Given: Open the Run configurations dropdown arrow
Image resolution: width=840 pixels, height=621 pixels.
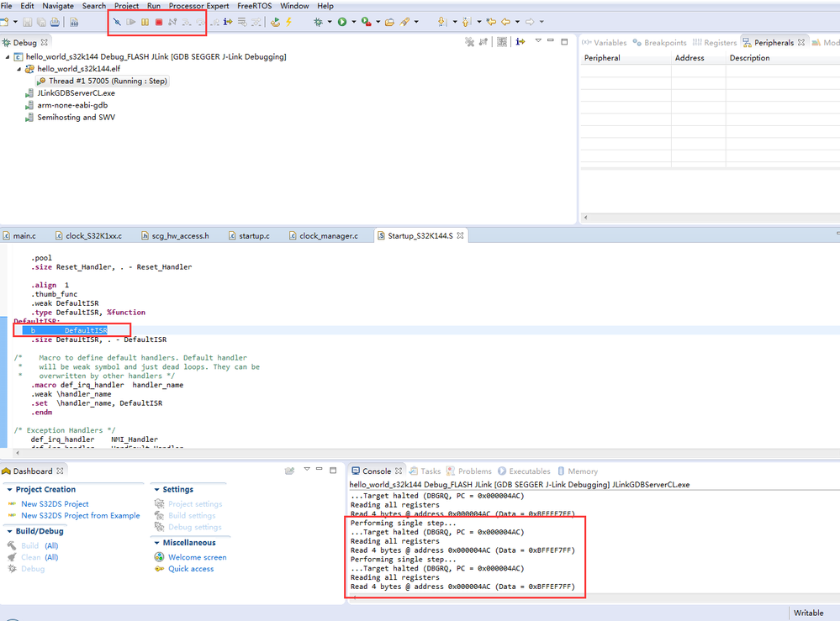Looking at the screenshot, I should pos(353,22).
